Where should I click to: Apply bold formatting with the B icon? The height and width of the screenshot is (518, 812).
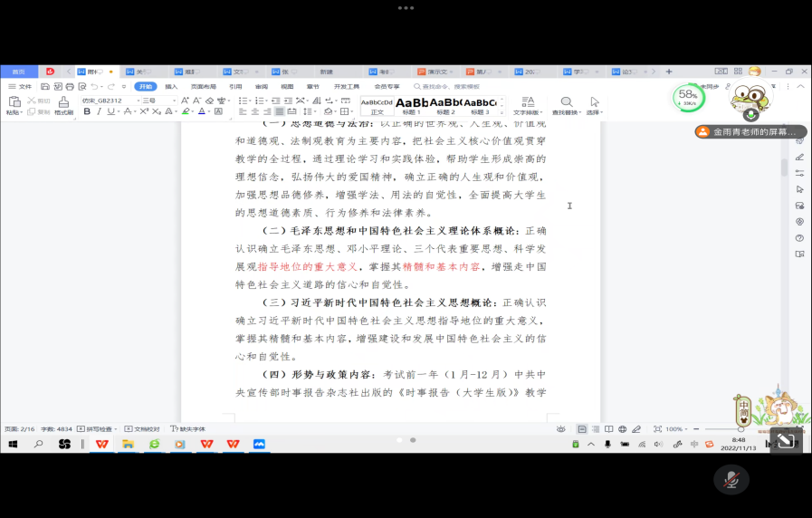[87, 111]
